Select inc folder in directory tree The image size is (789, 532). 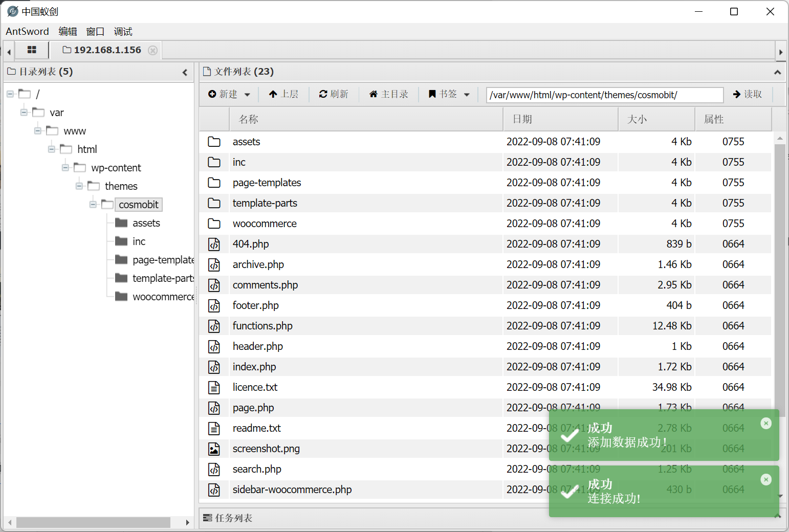pos(139,241)
